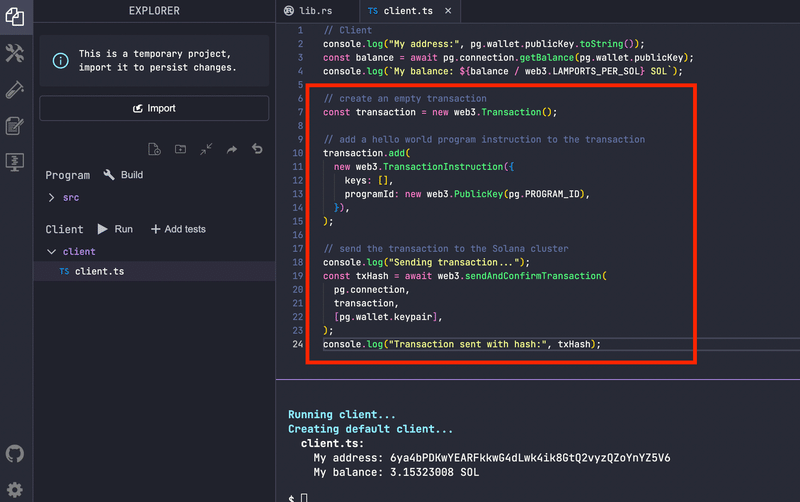Click line 13 'programId' code
The width and height of the screenshot is (800, 502).
tap(466, 194)
